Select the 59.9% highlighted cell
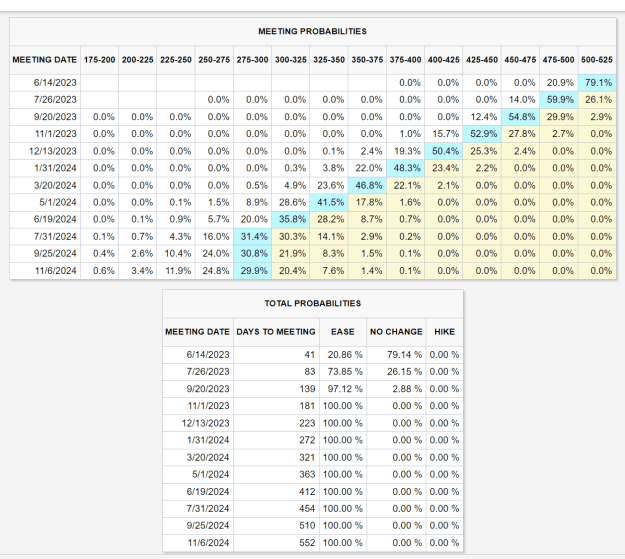 click(559, 100)
